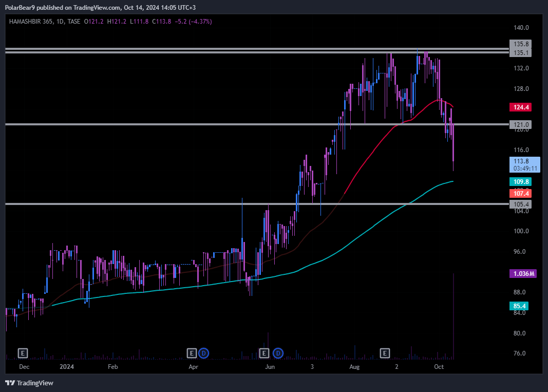Click the high value H121.2
This screenshot has height=392, width=548.
tap(117, 22)
